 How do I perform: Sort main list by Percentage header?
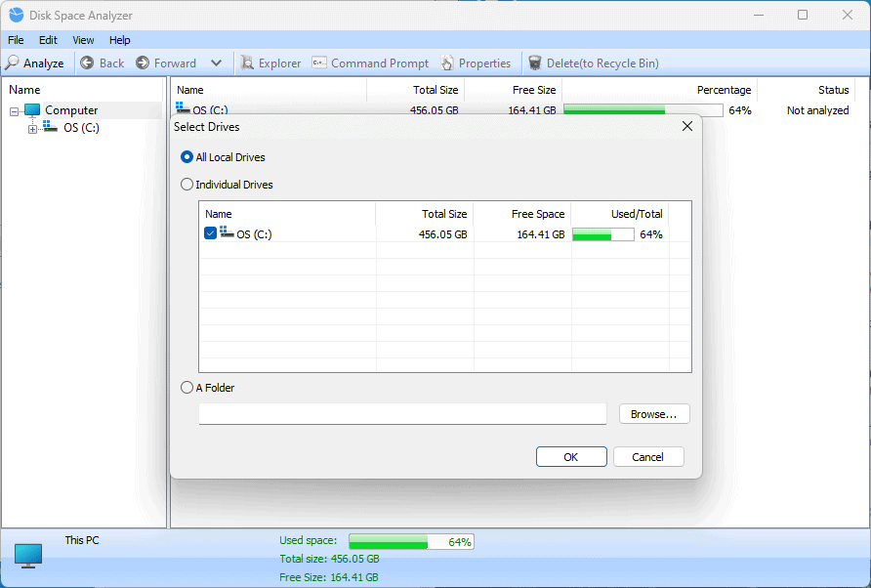(x=660, y=90)
